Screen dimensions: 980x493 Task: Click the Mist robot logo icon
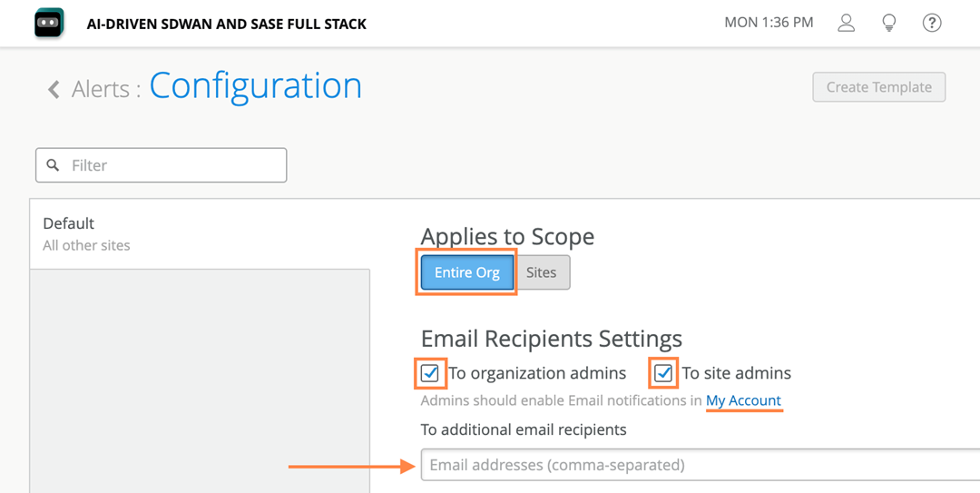pyautogui.click(x=49, y=24)
